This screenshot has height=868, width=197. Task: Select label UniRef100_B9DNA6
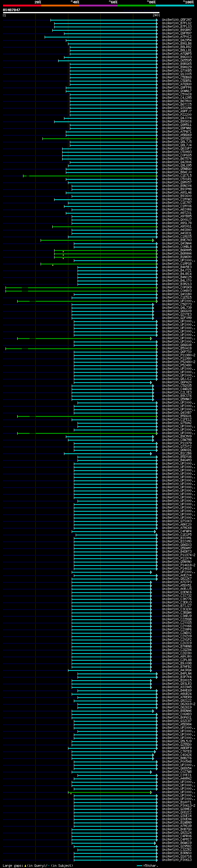point(177,711)
